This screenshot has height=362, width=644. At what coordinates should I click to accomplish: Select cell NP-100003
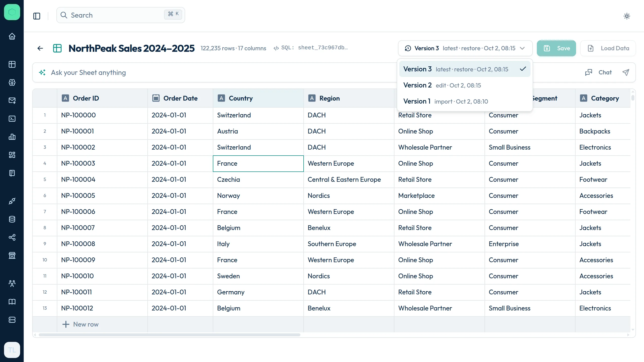(102, 163)
